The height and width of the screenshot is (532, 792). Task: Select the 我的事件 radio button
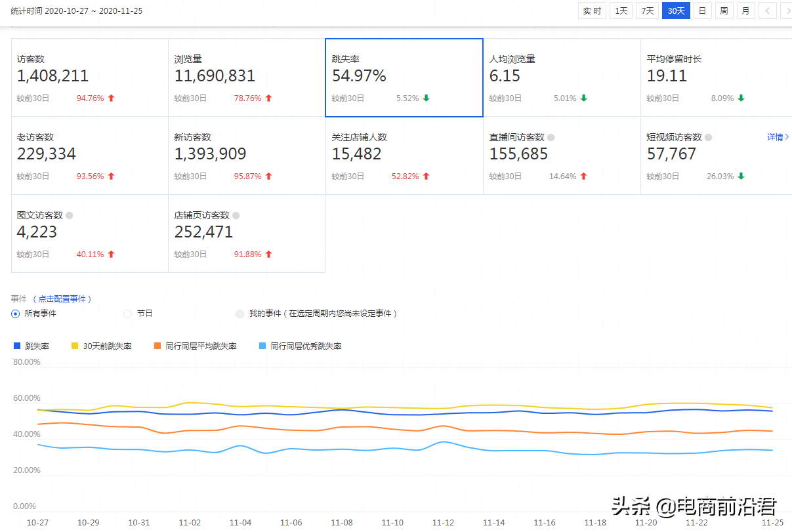240,314
